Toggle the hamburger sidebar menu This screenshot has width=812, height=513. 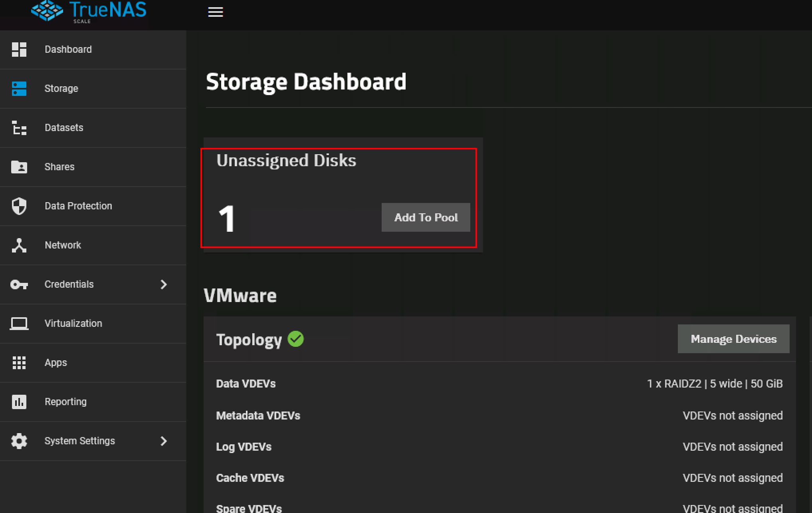click(215, 12)
